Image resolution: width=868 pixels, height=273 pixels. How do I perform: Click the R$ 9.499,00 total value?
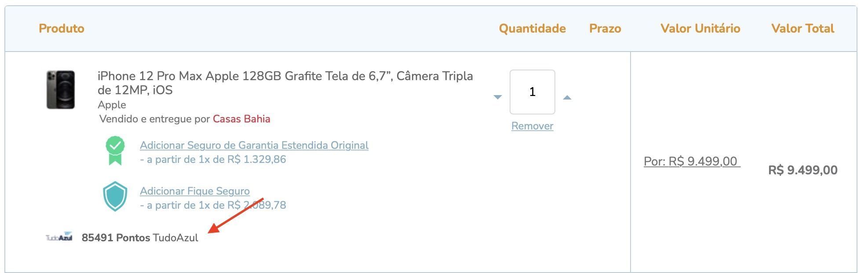(803, 170)
